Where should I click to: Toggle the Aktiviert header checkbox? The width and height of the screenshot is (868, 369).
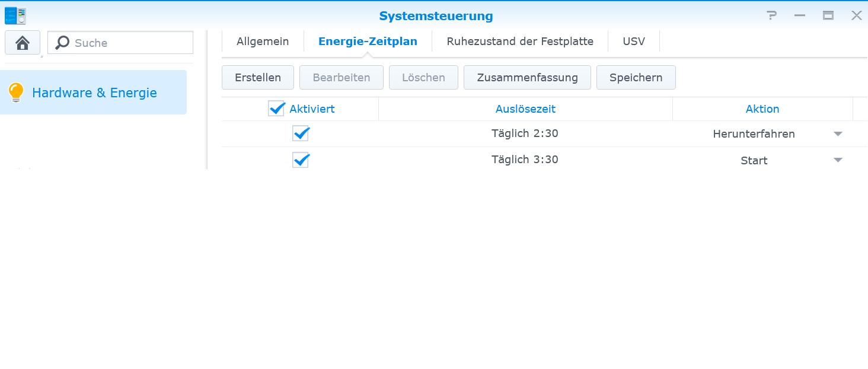click(x=276, y=109)
